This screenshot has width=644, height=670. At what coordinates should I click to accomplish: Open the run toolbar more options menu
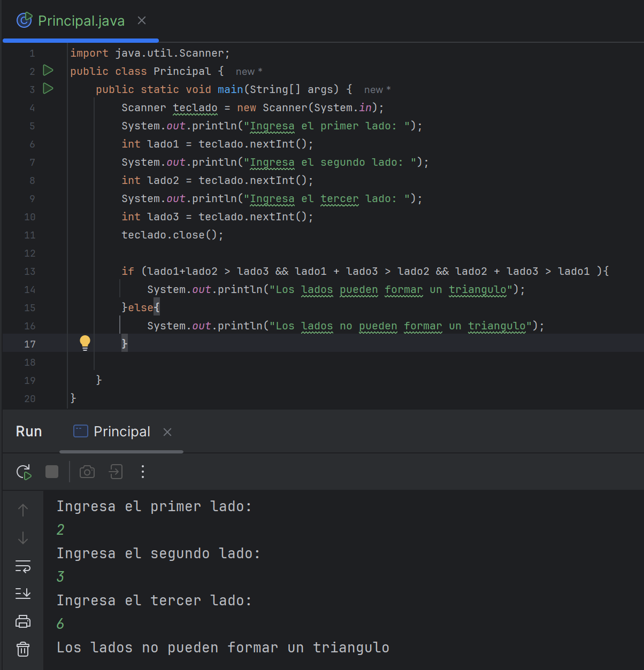142,472
